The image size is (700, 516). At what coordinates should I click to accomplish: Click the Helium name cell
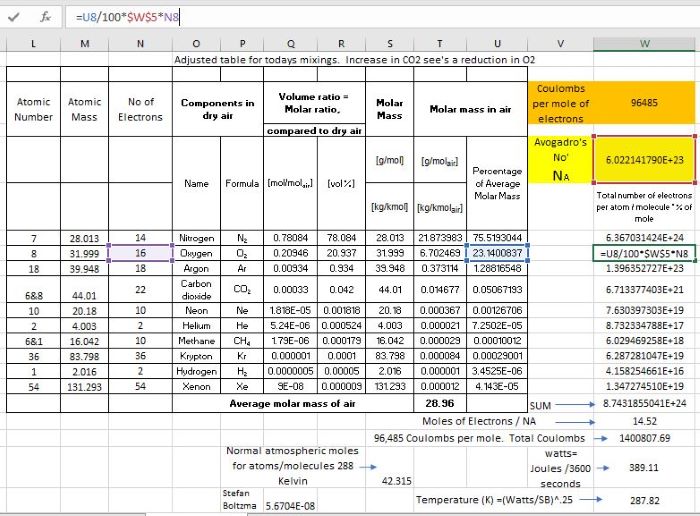click(x=196, y=325)
